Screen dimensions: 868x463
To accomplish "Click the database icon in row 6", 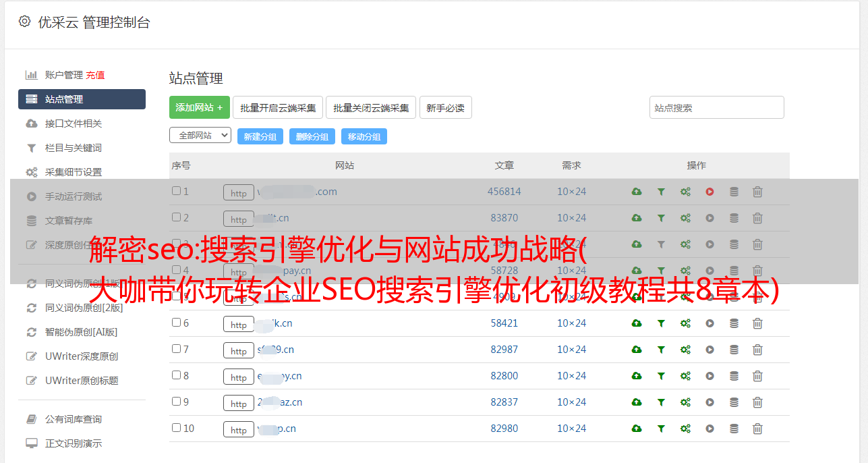I will [734, 323].
